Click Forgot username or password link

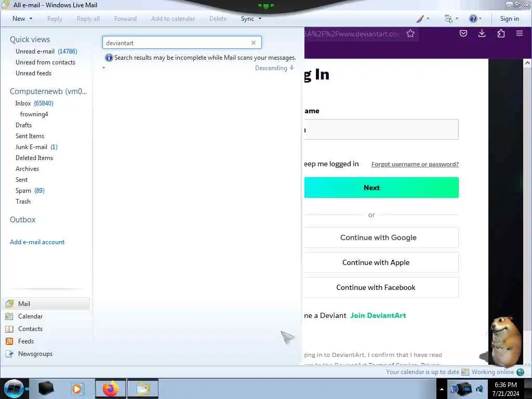pyautogui.click(x=415, y=164)
